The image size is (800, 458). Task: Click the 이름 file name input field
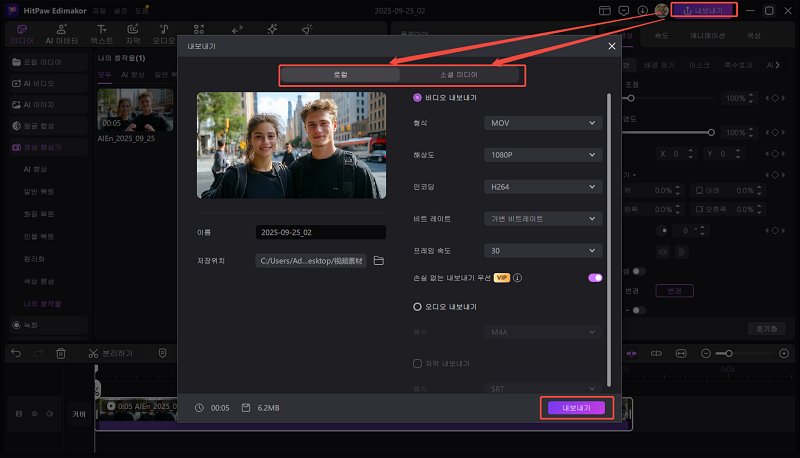[310, 231]
